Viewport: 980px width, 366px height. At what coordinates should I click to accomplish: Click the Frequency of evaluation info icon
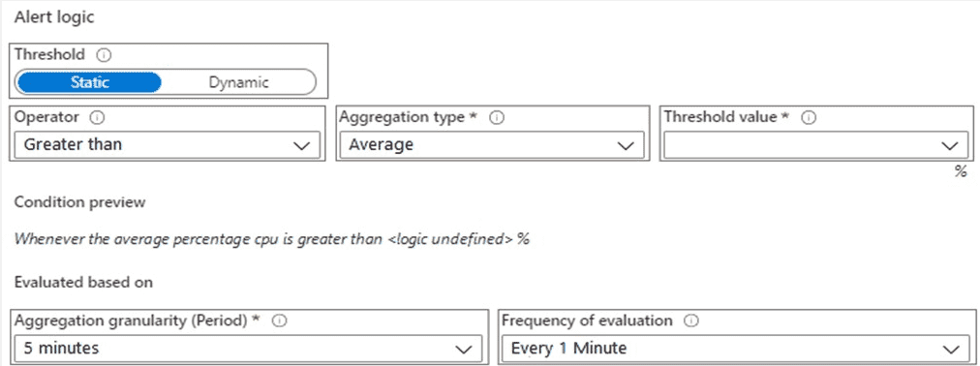pyautogui.click(x=690, y=320)
